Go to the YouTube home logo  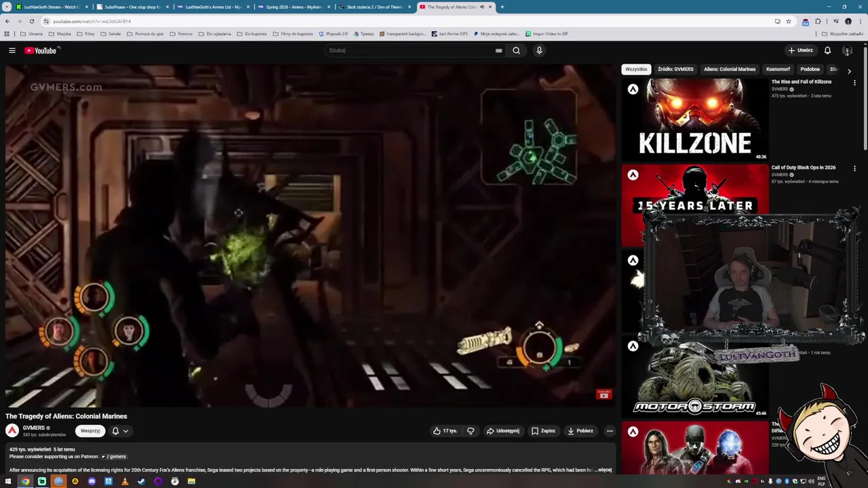(41, 50)
